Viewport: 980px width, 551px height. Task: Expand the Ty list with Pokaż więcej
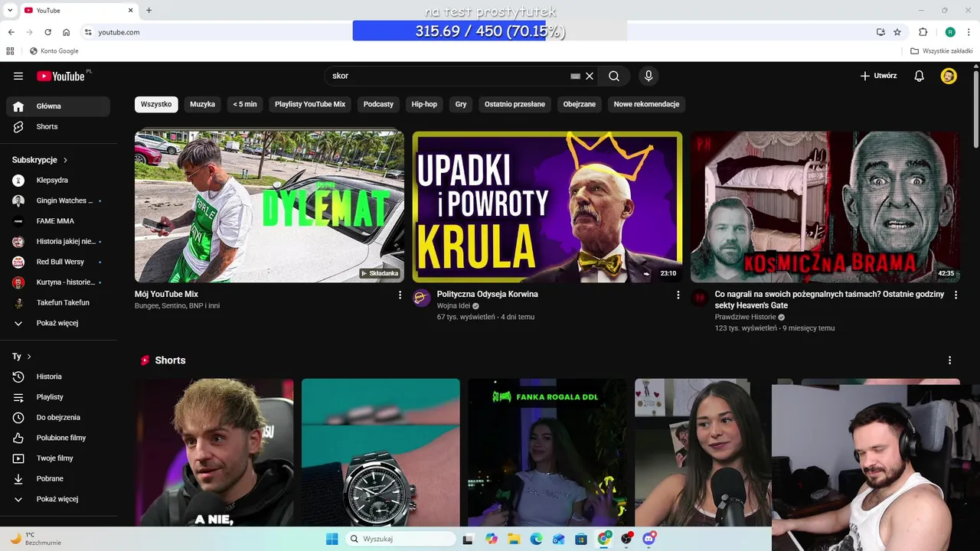[58, 499]
